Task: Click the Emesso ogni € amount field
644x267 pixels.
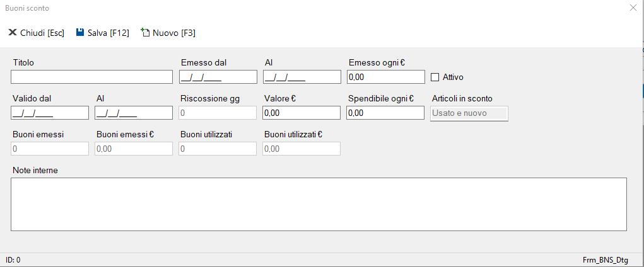Action: pos(386,77)
